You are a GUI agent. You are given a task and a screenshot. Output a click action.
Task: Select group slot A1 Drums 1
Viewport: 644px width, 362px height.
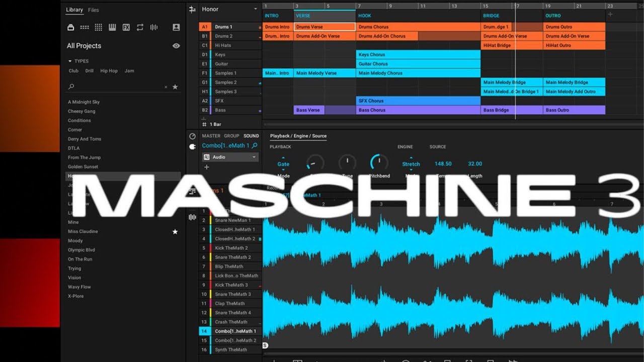pos(230,27)
